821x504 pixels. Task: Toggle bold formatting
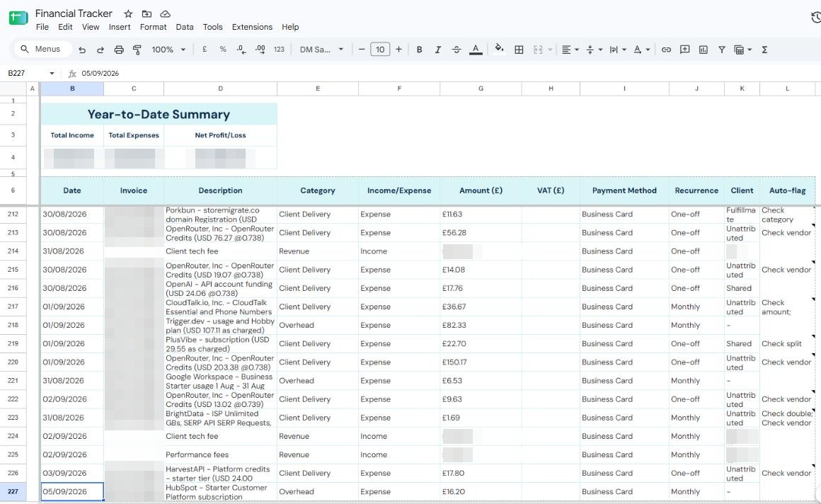click(419, 50)
